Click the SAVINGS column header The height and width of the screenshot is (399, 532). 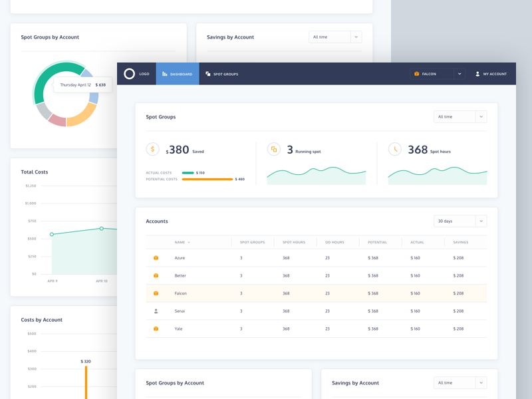click(x=460, y=242)
